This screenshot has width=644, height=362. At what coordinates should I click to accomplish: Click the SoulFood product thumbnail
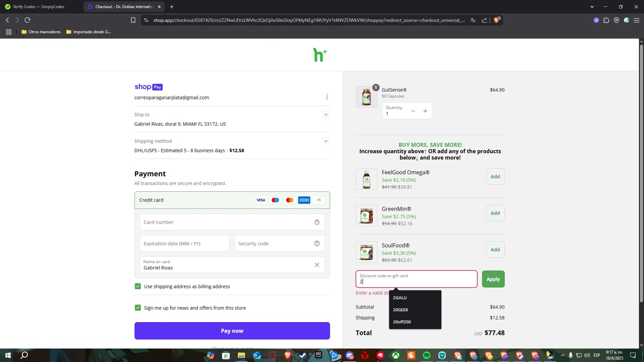(x=367, y=252)
